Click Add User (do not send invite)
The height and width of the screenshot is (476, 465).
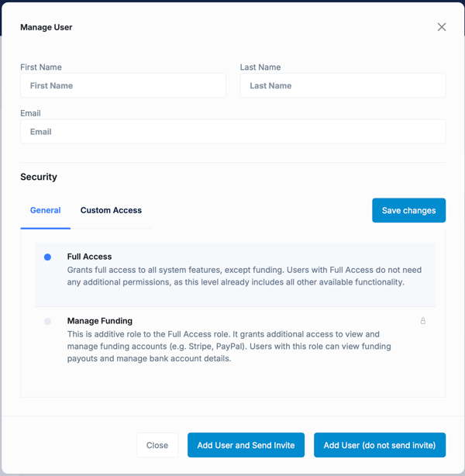tap(379, 445)
